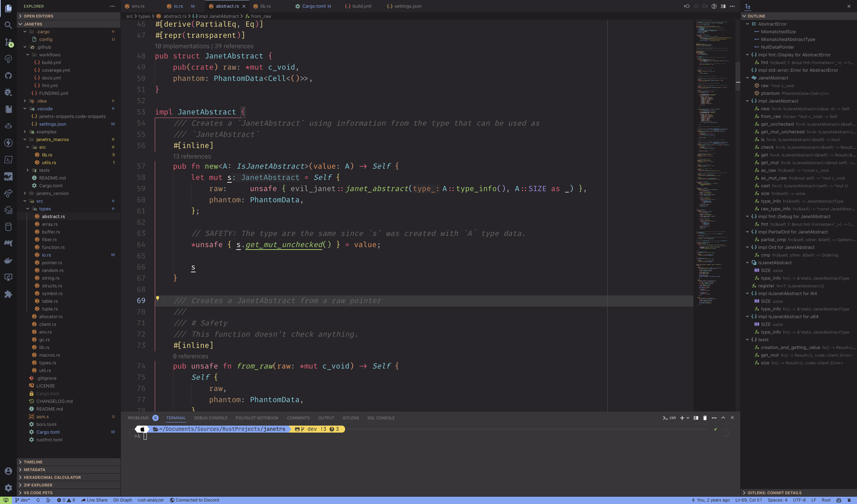Open the new terminal launch profile dropdown
The image size is (857, 504).
click(688, 418)
